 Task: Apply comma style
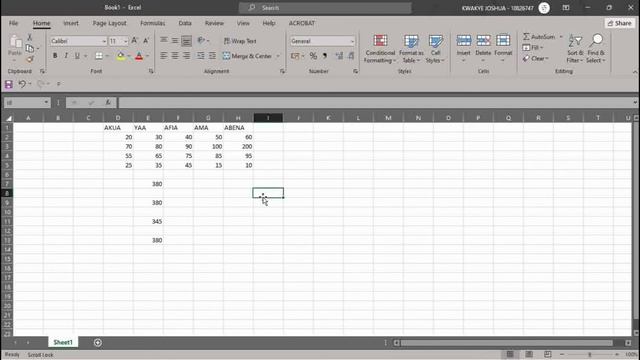point(324,56)
